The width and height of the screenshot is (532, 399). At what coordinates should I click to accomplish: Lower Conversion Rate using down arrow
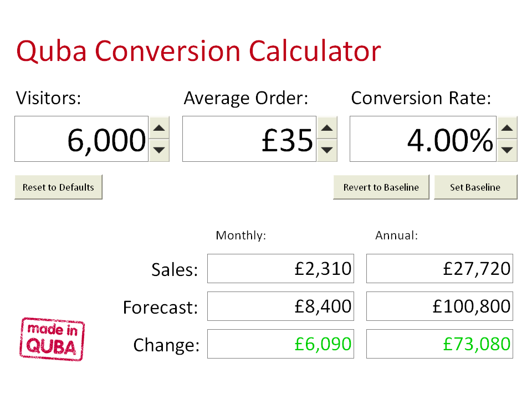coord(508,150)
